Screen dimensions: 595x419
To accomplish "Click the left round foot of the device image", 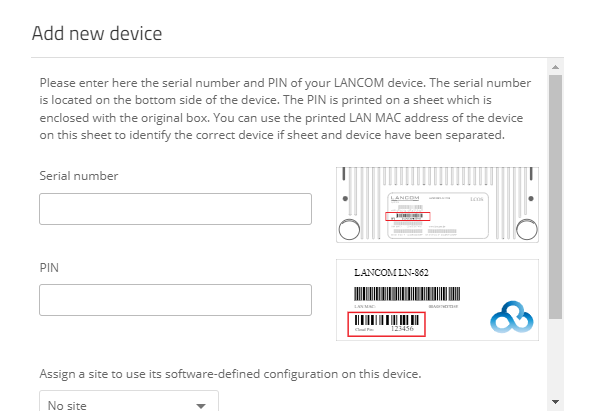I will click(x=349, y=229).
